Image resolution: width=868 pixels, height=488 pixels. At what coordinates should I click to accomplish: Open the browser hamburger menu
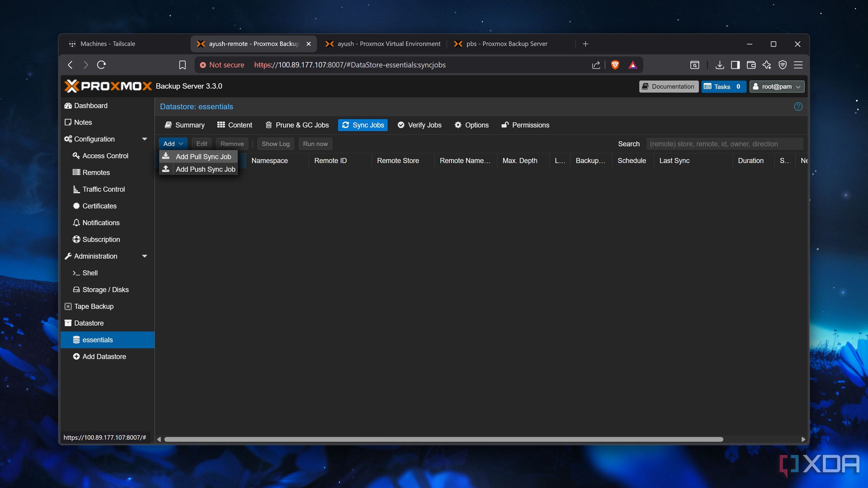[798, 65]
